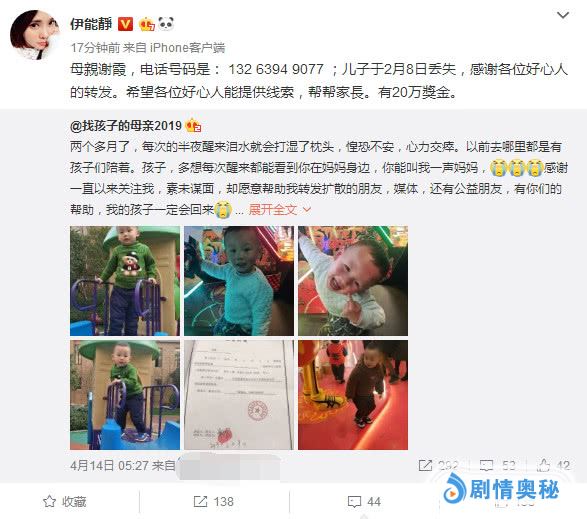Click the original post repost icon
This screenshot has width=587, height=519.
[x=425, y=465]
